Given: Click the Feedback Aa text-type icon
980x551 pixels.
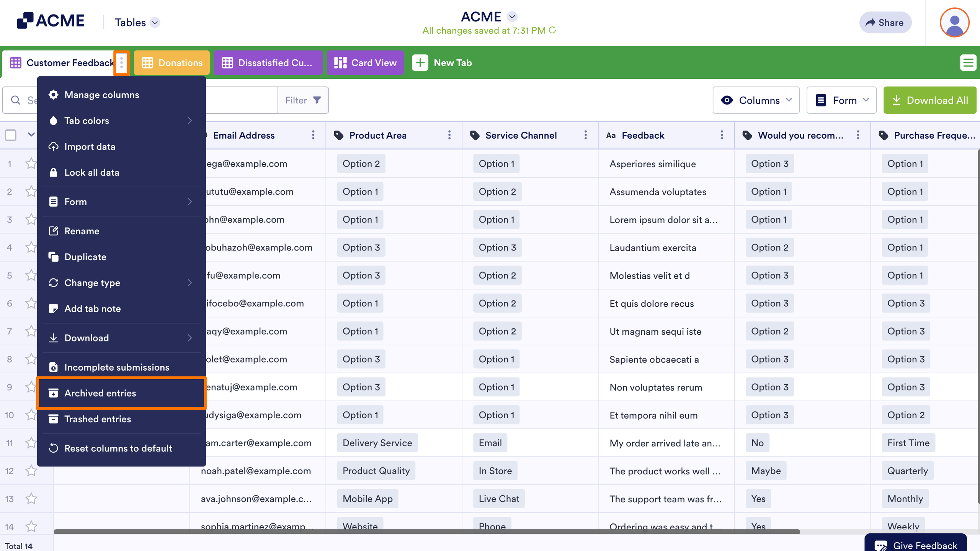Looking at the screenshot, I should (x=611, y=135).
